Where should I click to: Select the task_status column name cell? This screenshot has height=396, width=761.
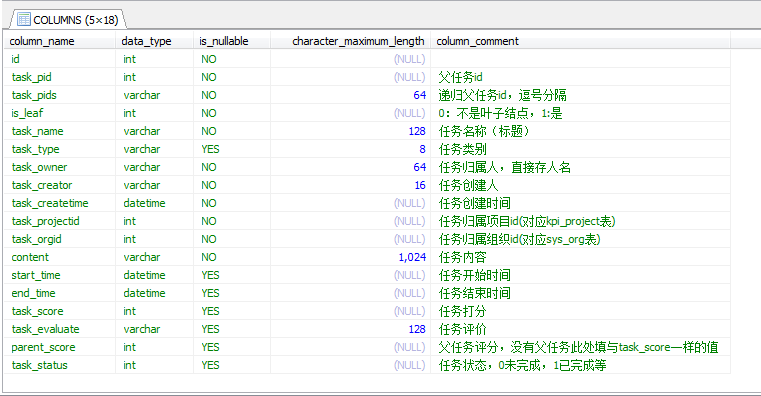pyautogui.click(x=60, y=365)
